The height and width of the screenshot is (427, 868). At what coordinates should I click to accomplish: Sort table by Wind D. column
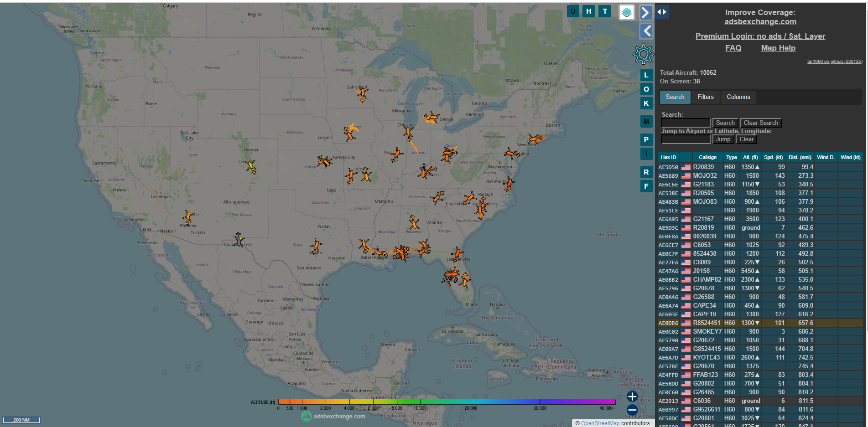click(826, 157)
